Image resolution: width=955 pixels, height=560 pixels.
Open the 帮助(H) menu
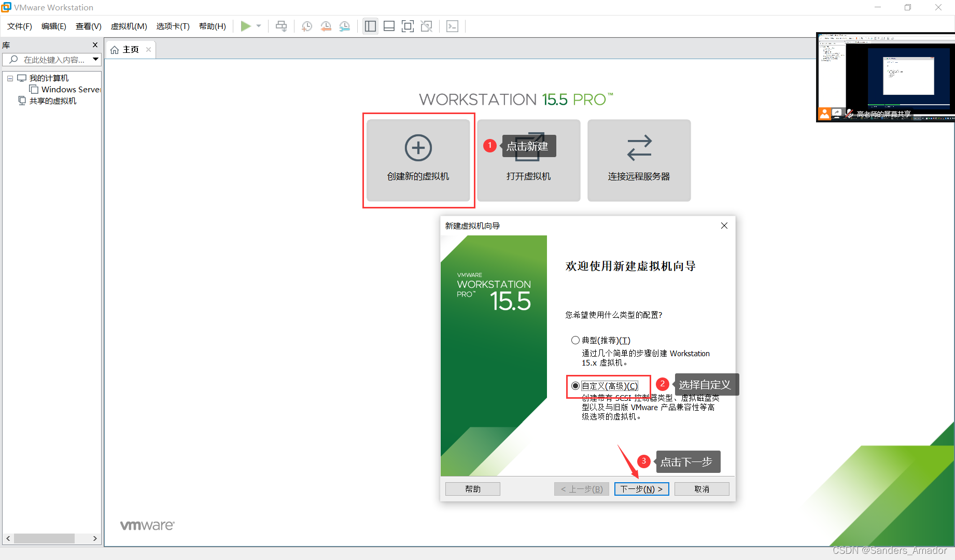[x=213, y=26]
